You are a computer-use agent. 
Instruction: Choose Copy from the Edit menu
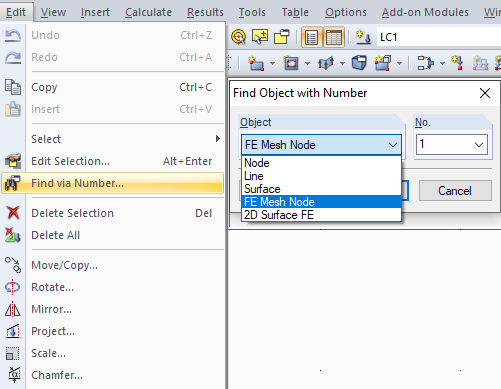click(x=112, y=87)
